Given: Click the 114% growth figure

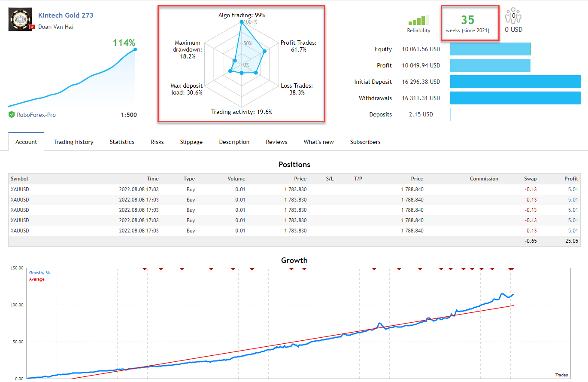Looking at the screenshot, I should [x=124, y=43].
